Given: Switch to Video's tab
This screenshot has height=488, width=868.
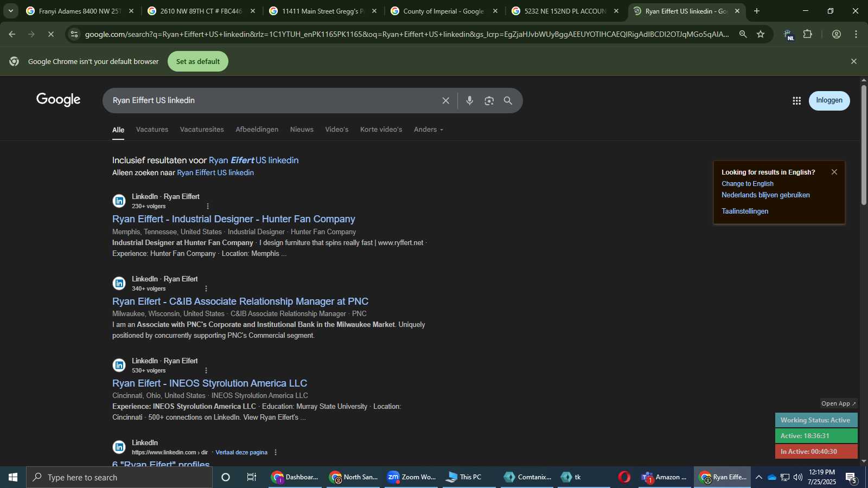Looking at the screenshot, I should point(337,130).
